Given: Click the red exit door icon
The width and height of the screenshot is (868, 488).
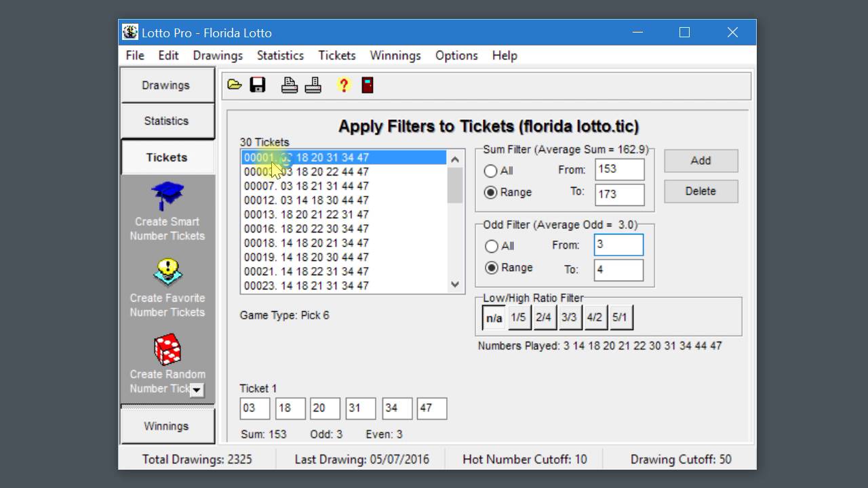Looking at the screenshot, I should 367,85.
